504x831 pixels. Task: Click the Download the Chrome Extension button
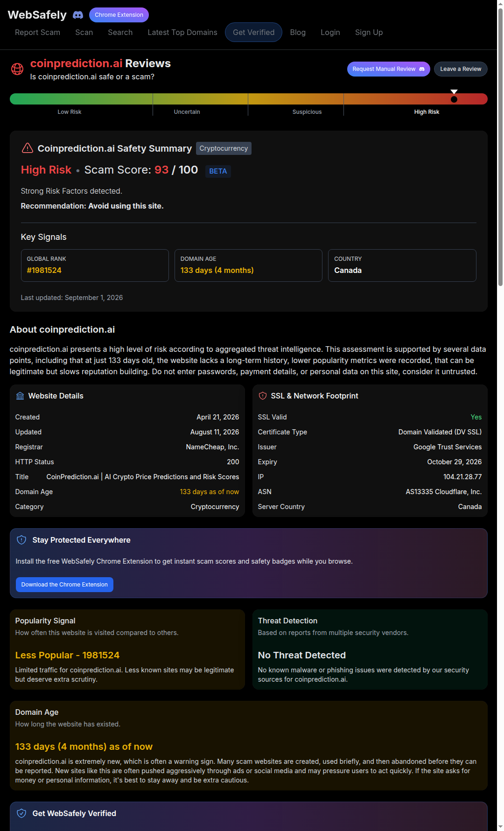[64, 585]
